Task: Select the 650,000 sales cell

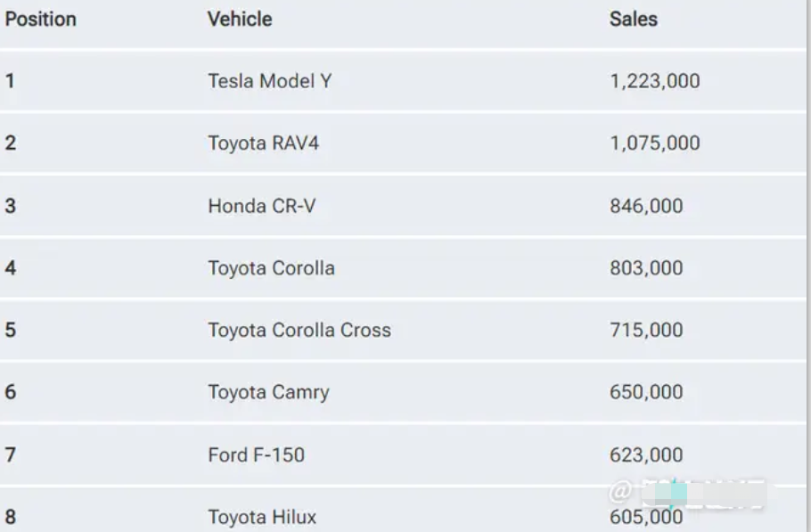Action: click(x=645, y=392)
